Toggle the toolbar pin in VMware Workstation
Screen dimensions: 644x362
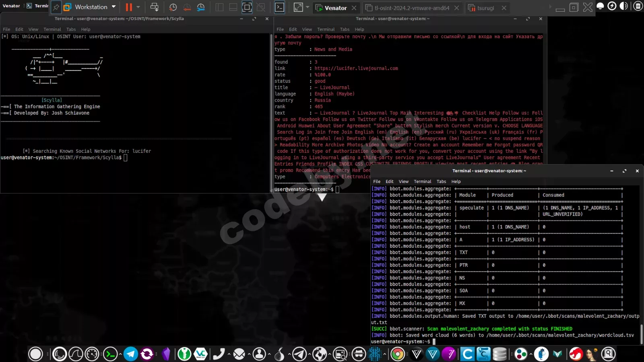[56, 7]
